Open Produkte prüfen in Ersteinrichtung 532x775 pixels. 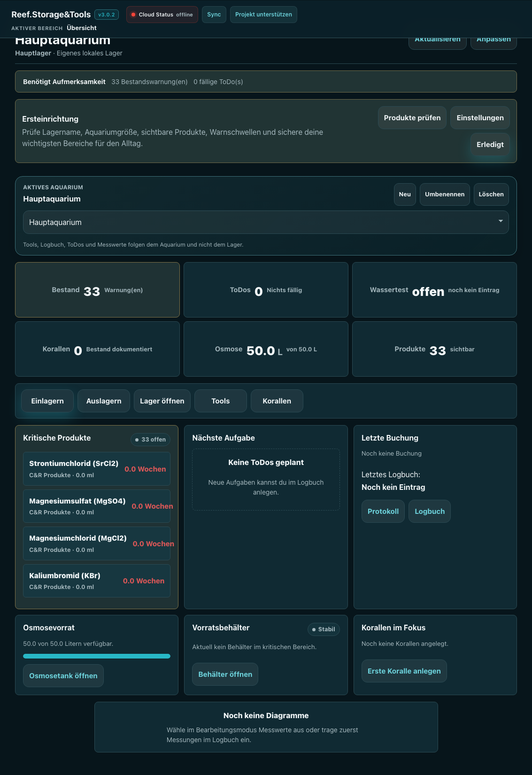click(412, 118)
